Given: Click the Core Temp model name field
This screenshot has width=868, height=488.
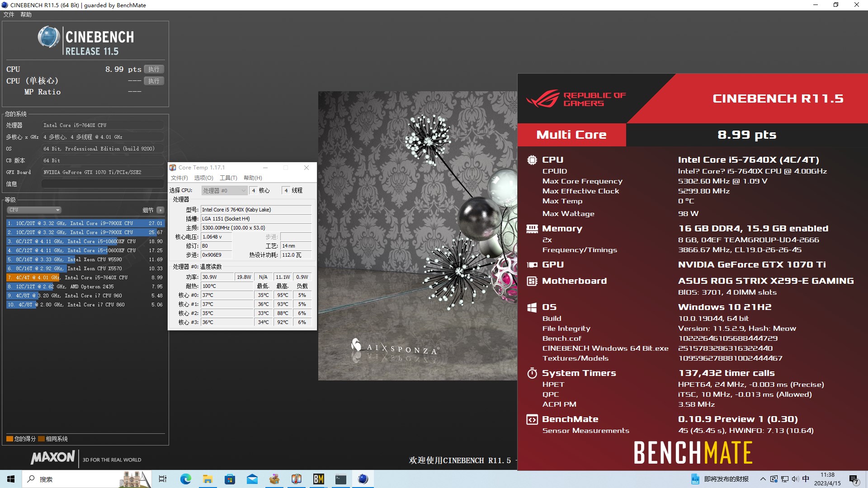Looking at the screenshot, I should coord(256,210).
